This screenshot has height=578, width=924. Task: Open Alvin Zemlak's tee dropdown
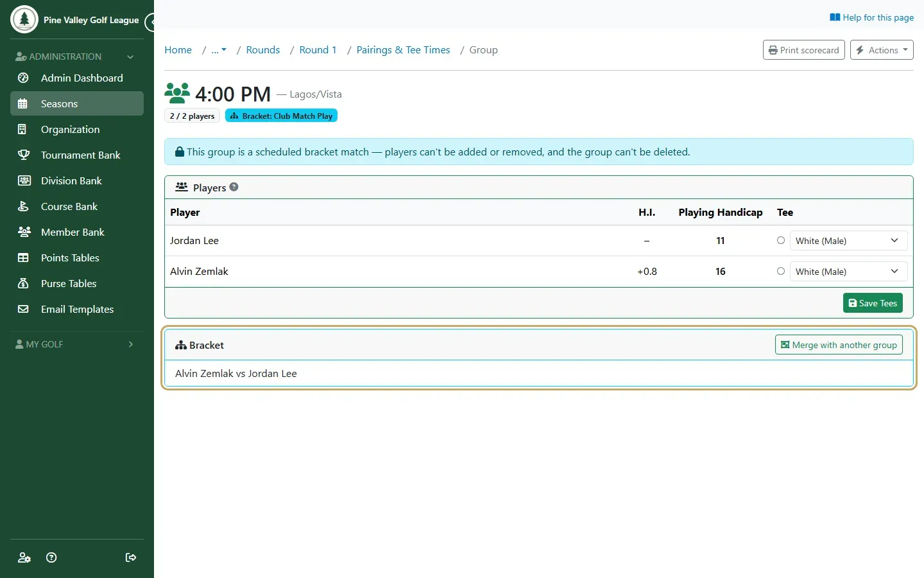point(848,272)
